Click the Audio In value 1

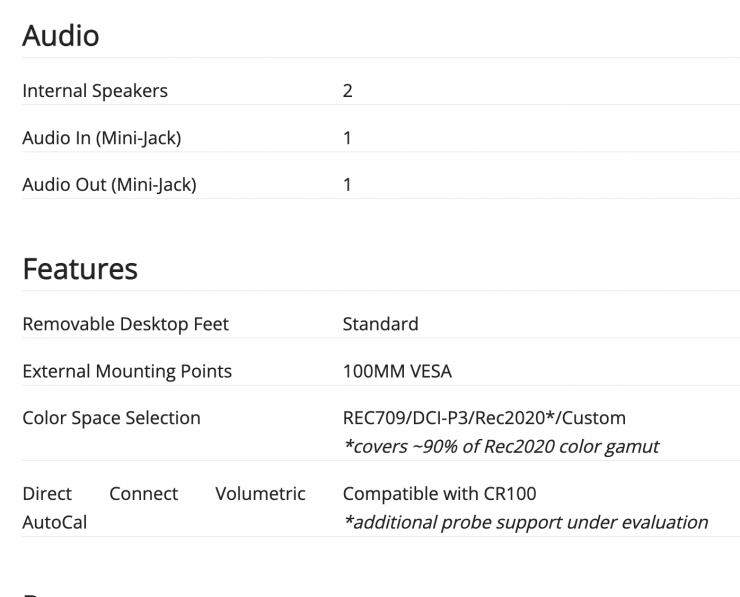[347, 138]
